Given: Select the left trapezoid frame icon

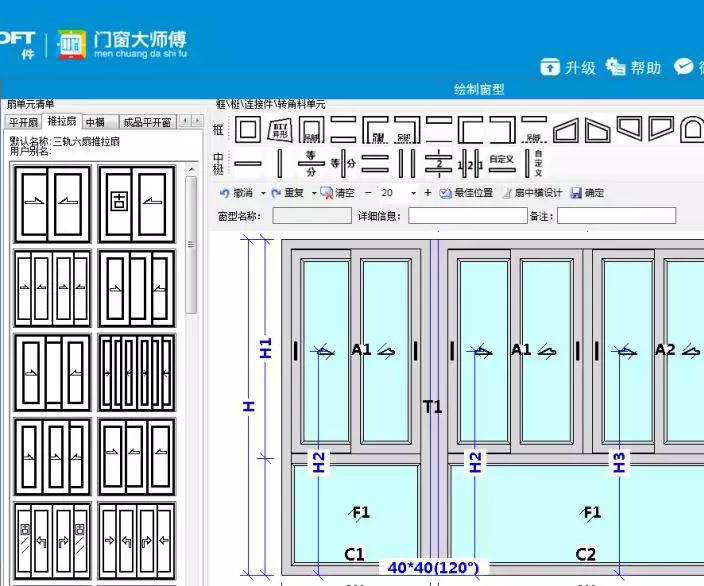Looking at the screenshot, I should (x=565, y=130).
